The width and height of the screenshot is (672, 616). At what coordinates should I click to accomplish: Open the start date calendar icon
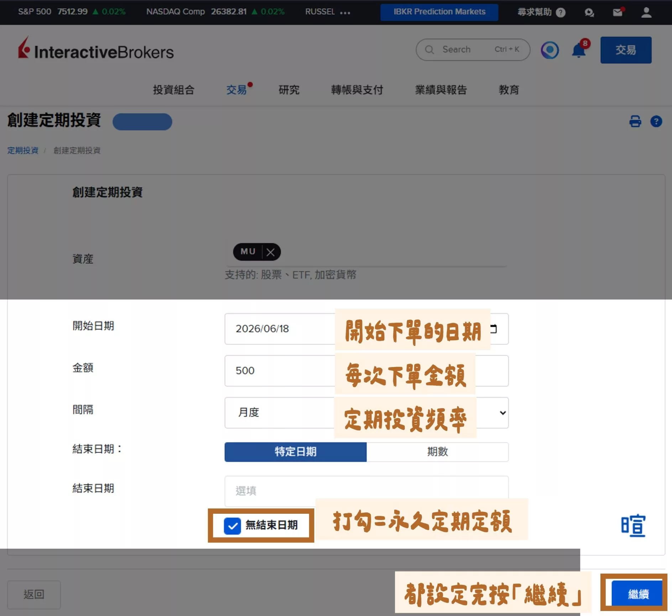(494, 329)
